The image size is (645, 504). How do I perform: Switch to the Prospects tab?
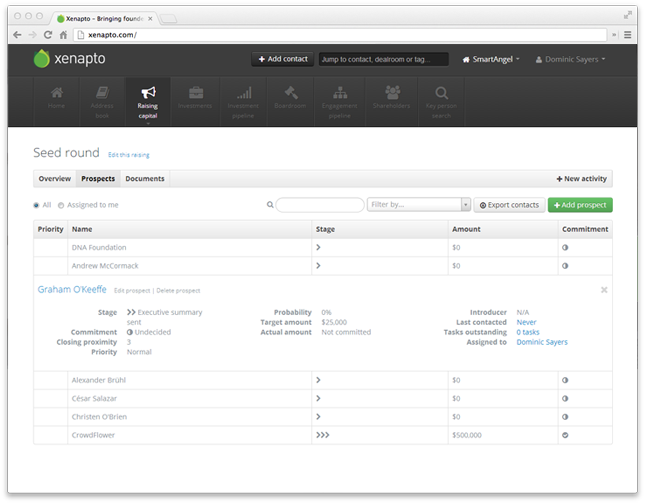tap(98, 179)
